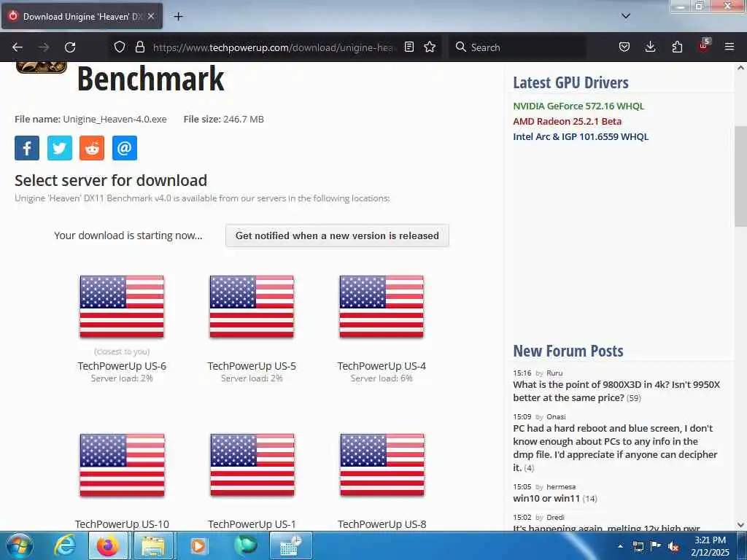Click the Latest GPU Drivers heading
The image size is (747, 560).
point(570,82)
